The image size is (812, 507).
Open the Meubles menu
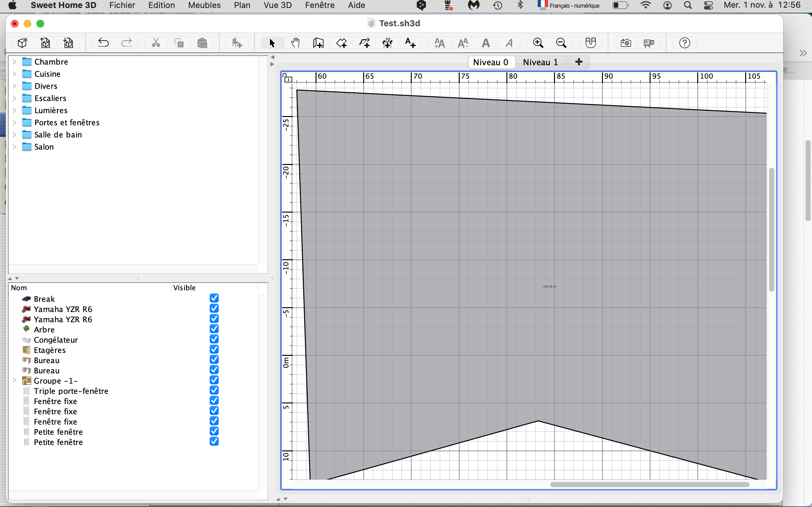204,5
